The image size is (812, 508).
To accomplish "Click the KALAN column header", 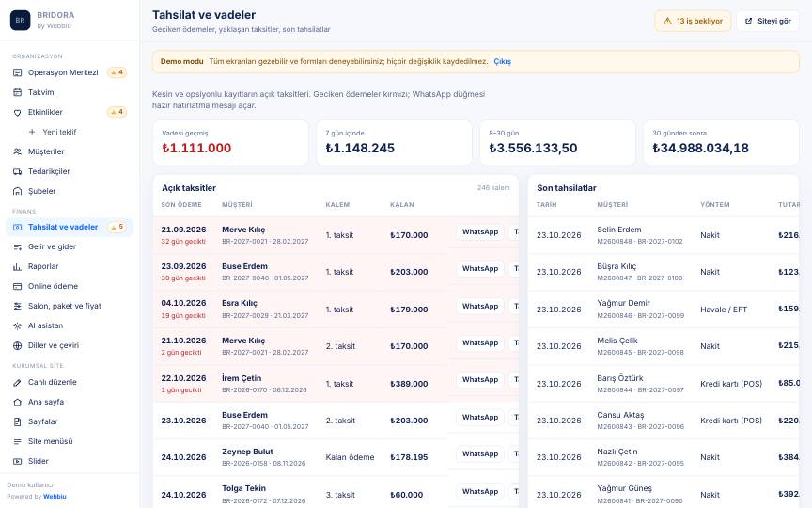I will pos(402,205).
